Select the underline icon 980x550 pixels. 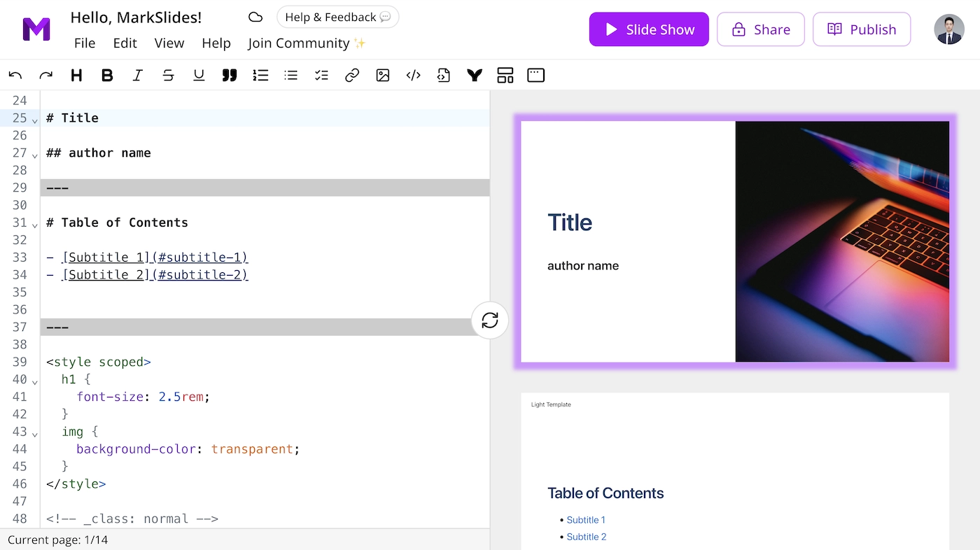199,75
